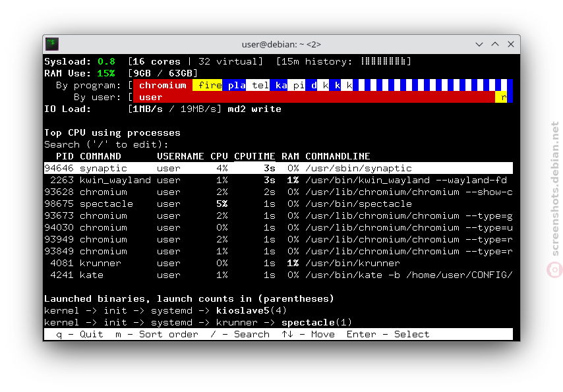Minimize the user@debian terminal window

point(479,44)
